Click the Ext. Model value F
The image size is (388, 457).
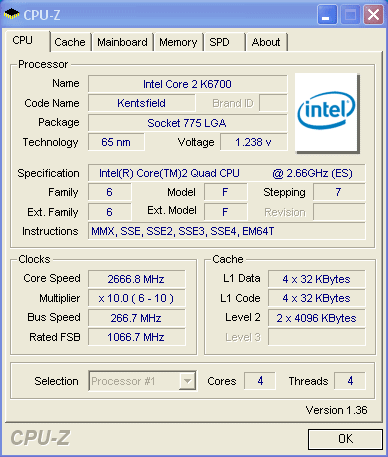(225, 212)
